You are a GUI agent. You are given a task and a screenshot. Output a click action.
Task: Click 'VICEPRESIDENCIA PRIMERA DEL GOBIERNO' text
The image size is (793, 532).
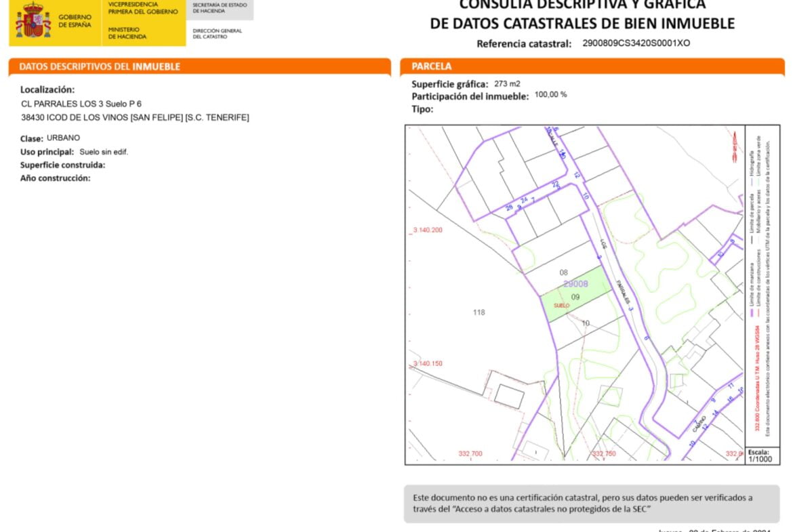pyautogui.click(x=143, y=7)
